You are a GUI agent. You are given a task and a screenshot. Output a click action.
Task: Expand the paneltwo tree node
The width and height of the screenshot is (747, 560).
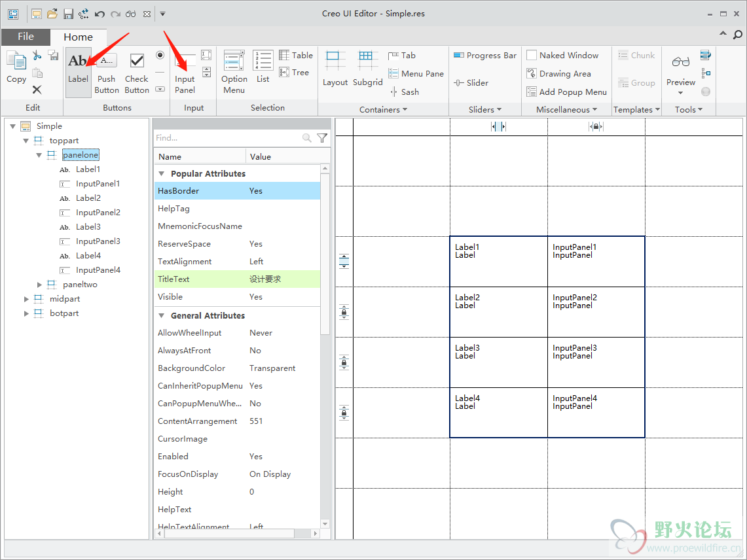(x=39, y=285)
